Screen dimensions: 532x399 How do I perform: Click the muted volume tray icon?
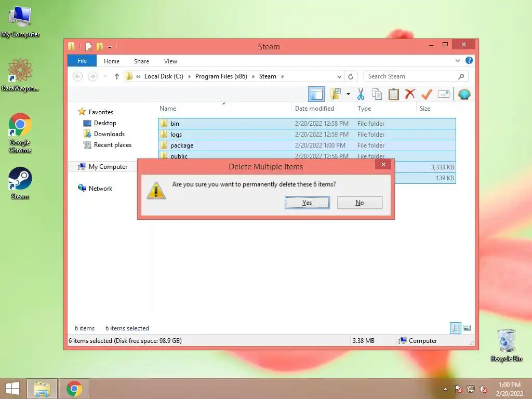click(x=483, y=389)
